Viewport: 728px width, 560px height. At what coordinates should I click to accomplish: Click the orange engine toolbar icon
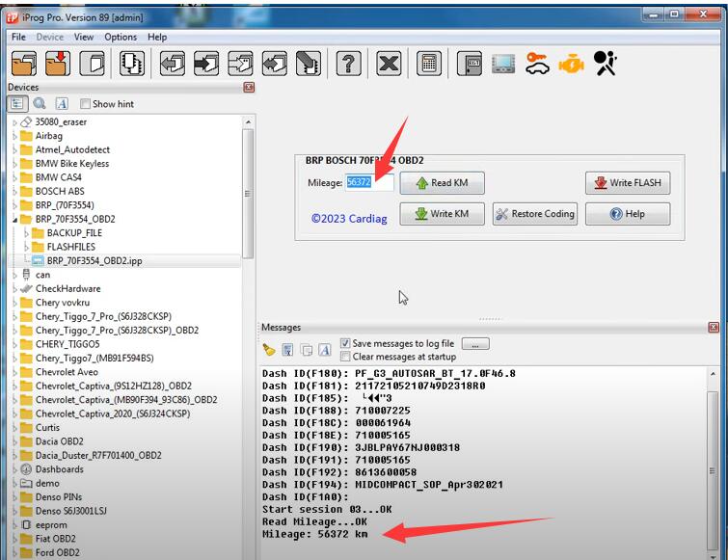[571, 64]
